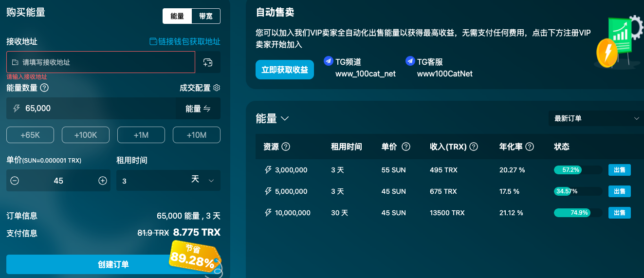Click the help icon next to 能量数量
This screenshot has width=644, height=278.
tap(44, 88)
